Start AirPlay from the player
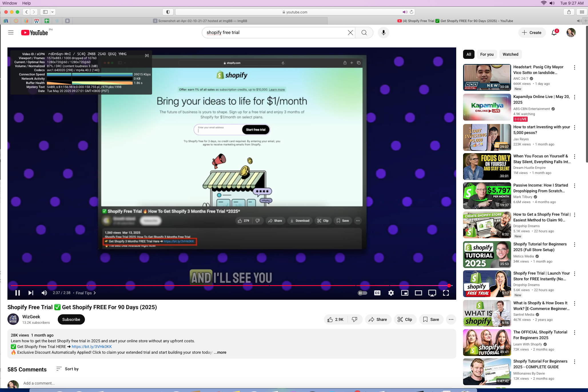The width and height of the screenshot is (588, 392). (432, 293)
